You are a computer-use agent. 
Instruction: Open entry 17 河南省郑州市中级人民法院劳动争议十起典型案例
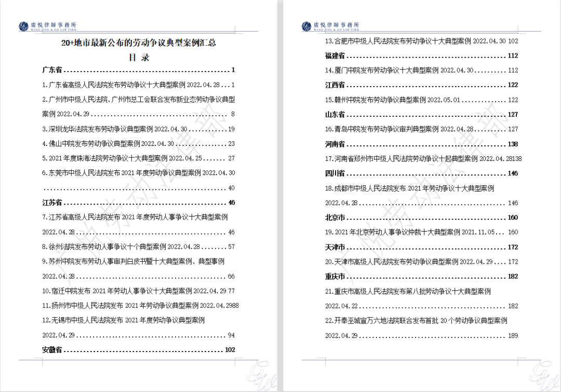tap(423, 158)
